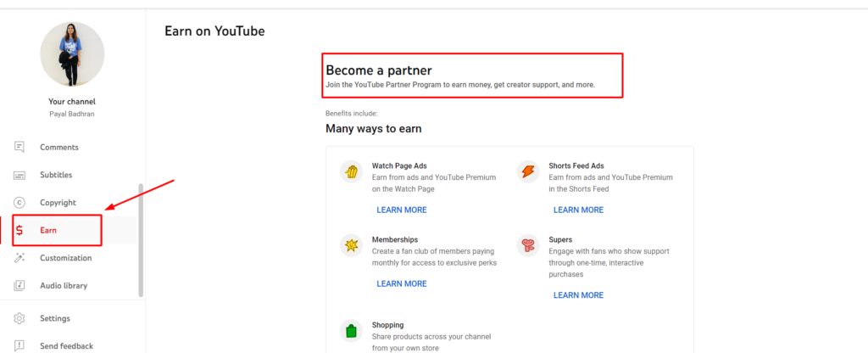
Task: Click Learn More under Shorts Feed Ads
Action: [x=578, y=210]
